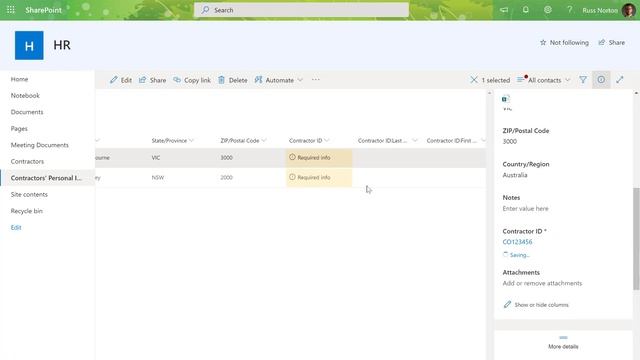Click Add or remove attachments
The image size is (640, 360).
pyautogui.click(x=542, y=283)
